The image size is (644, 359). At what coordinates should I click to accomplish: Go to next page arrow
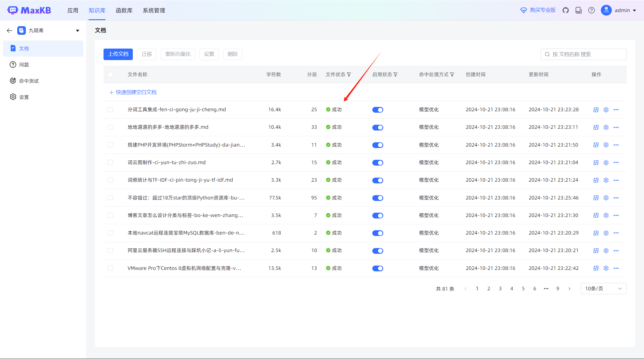coord(569,289)
